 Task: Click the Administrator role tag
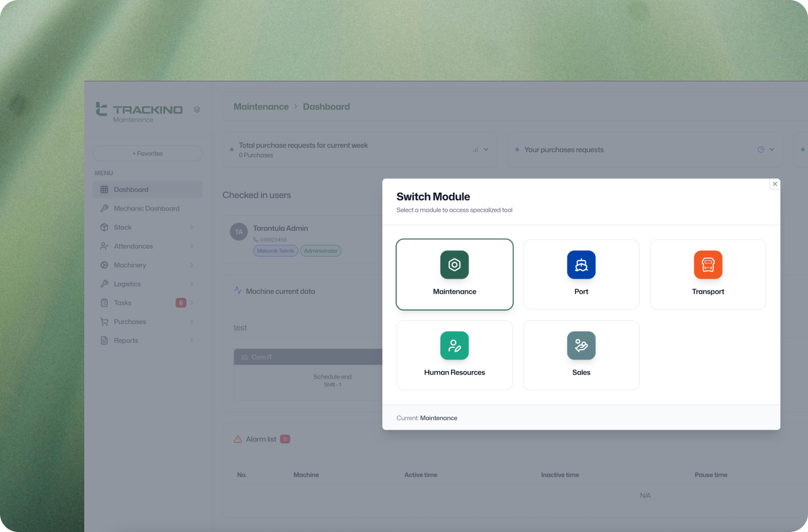tap(320, 251)
